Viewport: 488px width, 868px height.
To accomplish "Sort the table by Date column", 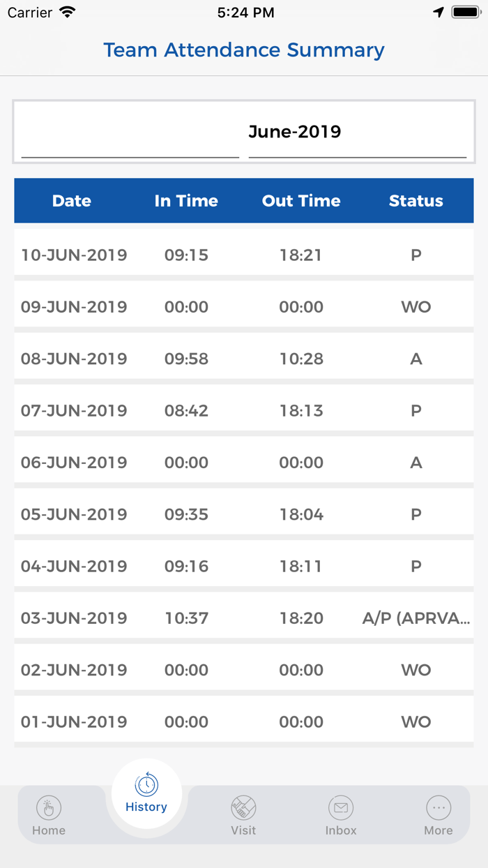I will (72, 200).
